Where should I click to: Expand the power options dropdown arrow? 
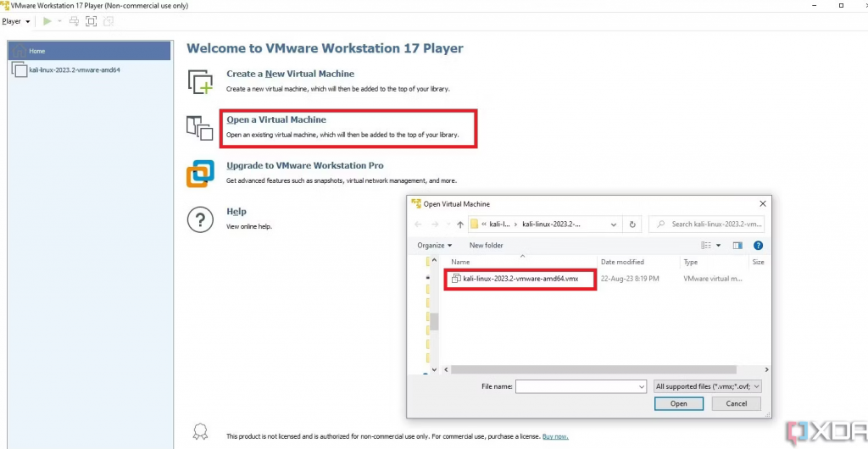pos(59,21)
